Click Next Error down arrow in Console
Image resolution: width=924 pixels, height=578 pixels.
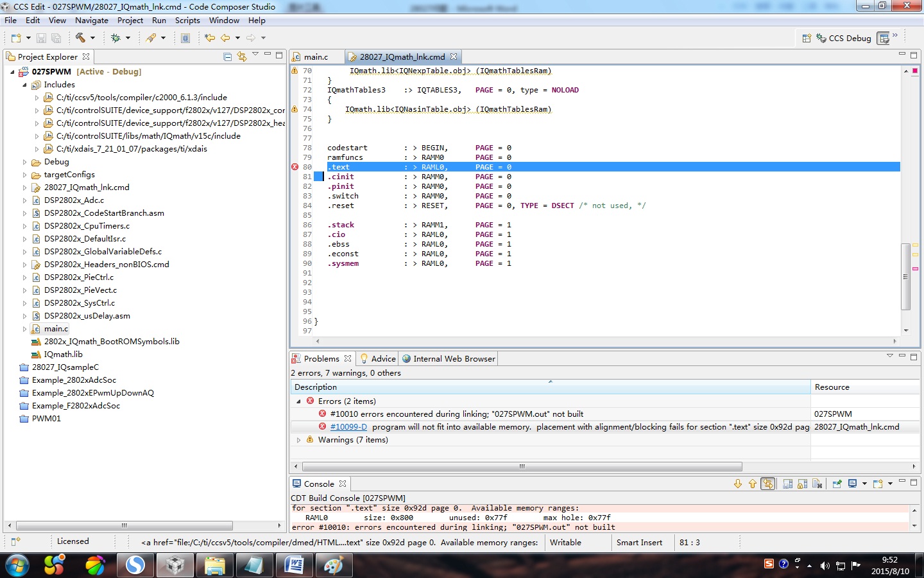point(738,484)
